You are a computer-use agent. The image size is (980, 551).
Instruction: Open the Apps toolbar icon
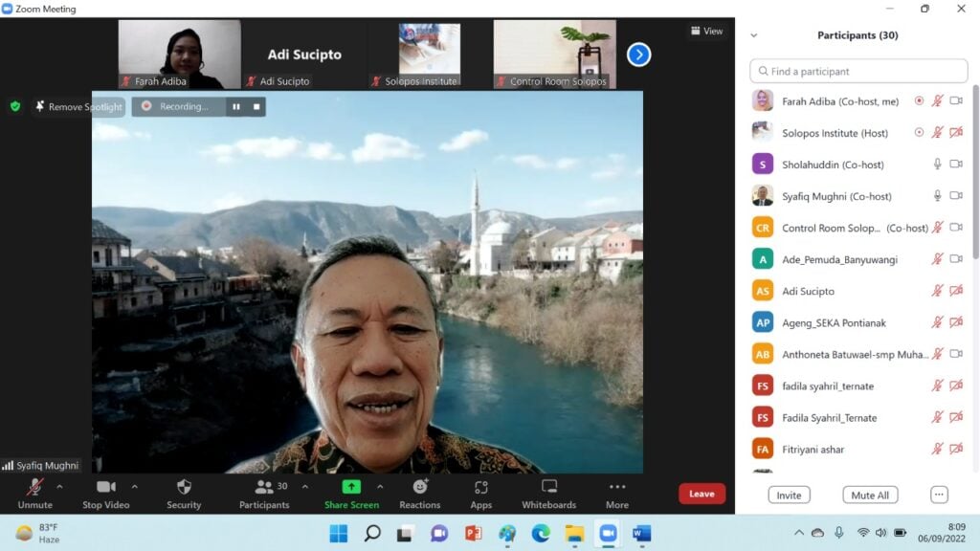pyautogui.click(x=480, y=494)
